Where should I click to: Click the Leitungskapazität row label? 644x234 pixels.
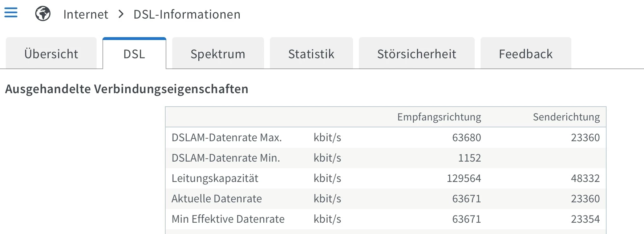215,178
